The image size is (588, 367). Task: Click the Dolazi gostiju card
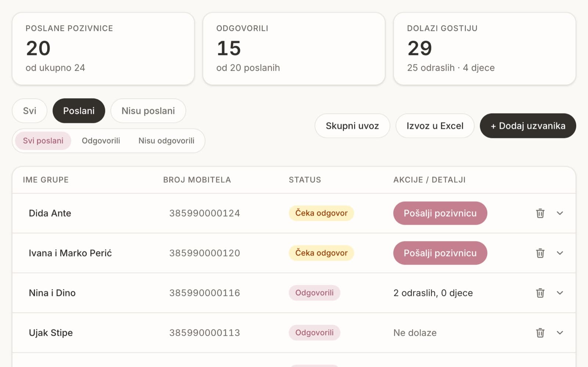click(x=484, y=48)
